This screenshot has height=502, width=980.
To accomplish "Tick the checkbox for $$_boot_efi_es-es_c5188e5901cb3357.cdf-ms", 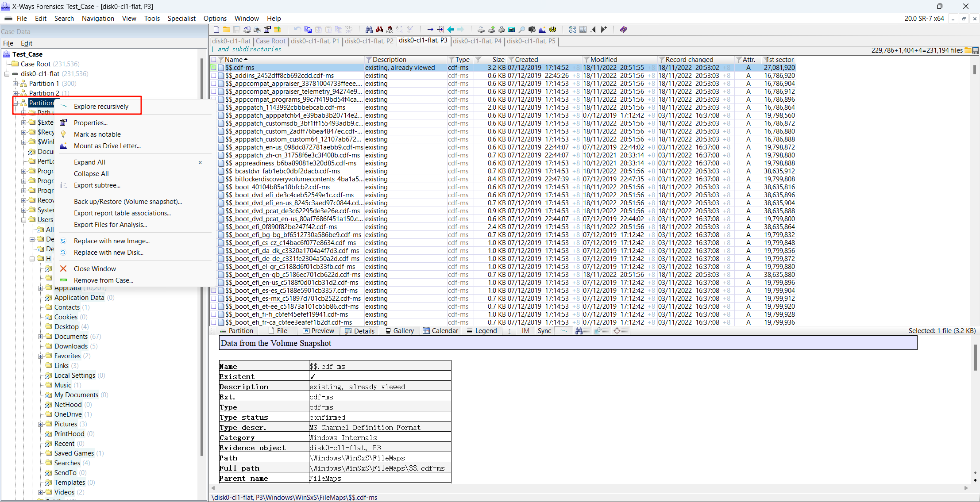I will (213, 291).
